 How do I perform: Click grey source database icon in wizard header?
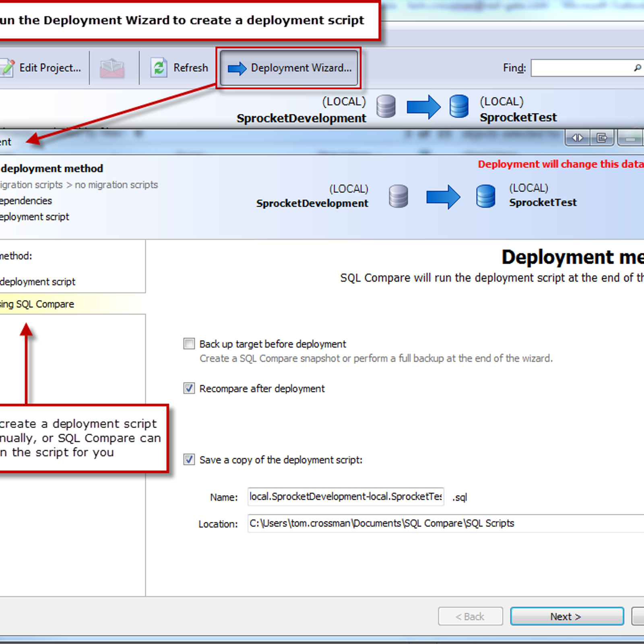click(x=398, y=196)
